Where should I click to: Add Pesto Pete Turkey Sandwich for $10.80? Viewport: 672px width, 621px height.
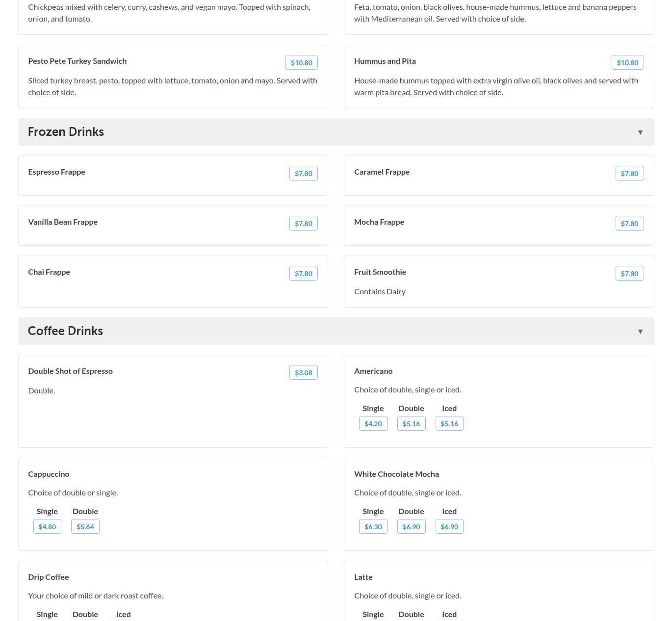click(x=301, y=63)
